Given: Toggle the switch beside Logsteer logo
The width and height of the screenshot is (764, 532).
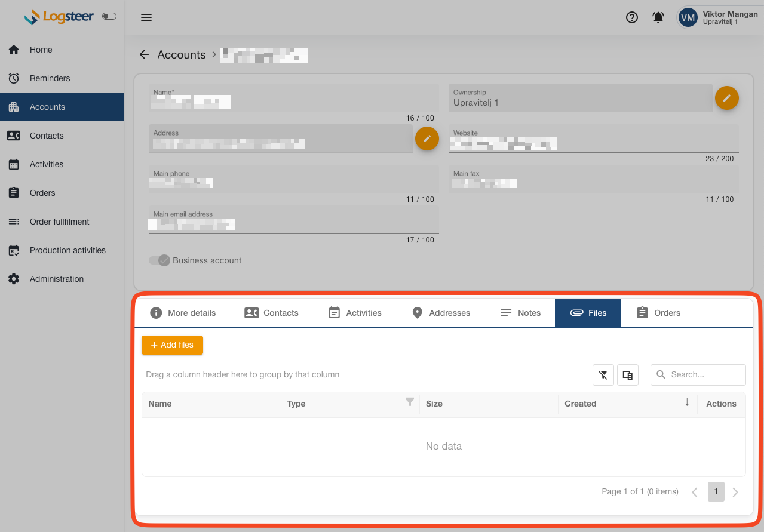Looking at the screenshot, I should (109, 16).
